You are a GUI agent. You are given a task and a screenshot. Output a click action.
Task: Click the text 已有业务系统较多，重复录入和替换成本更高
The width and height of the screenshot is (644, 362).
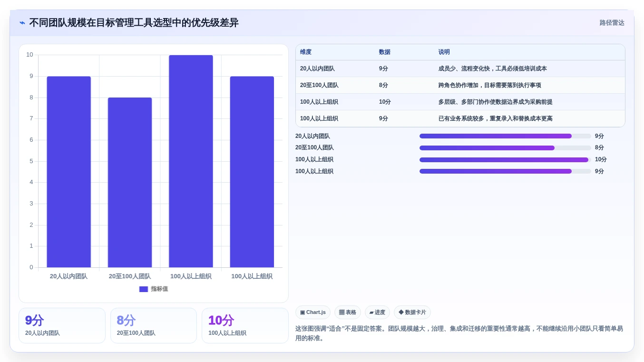496,118
